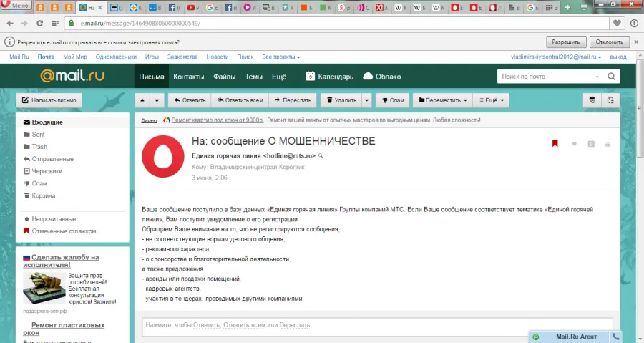The width and height of the screenshot is (644, 343).
Task: Go back with the browser back arrow
Action: [x=10, y=24]
